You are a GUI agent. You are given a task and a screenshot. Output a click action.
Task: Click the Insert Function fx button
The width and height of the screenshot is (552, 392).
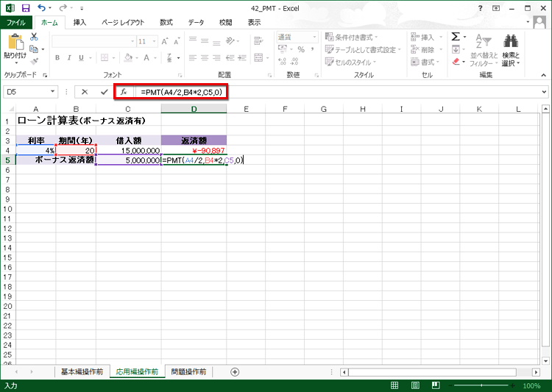(x=124, y=92)
